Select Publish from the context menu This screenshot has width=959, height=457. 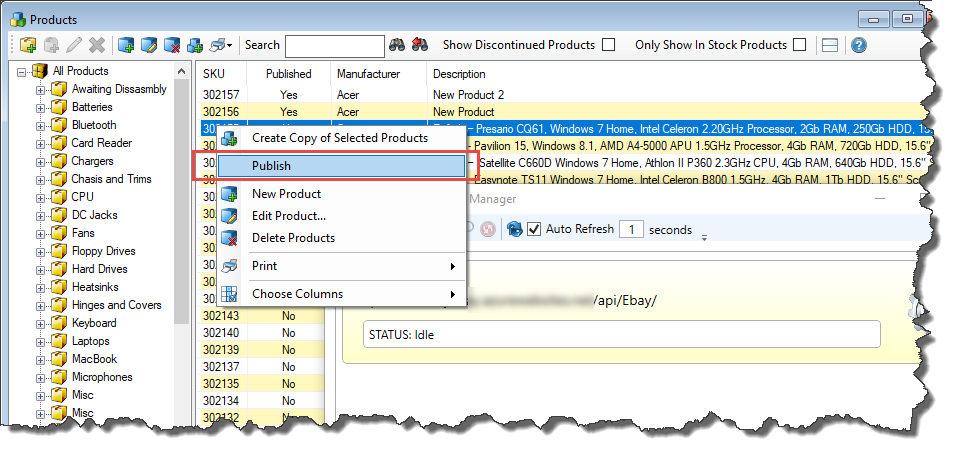(341, 166)
